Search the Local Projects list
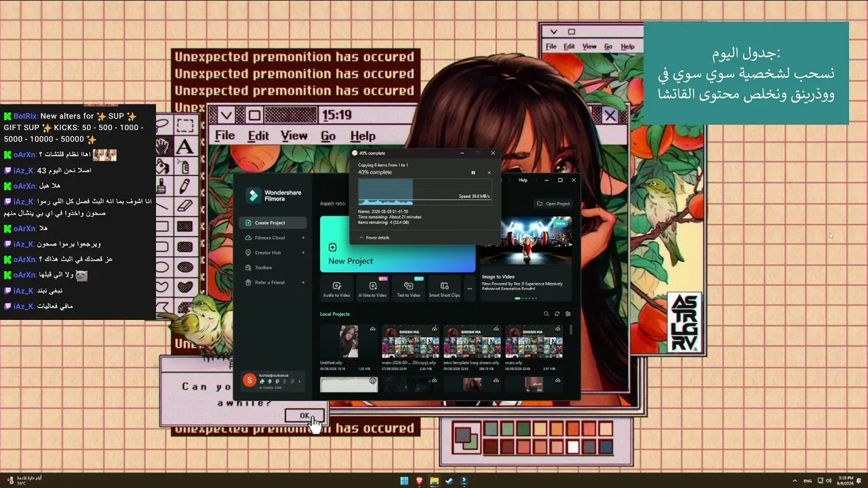The image size is (868, 488). click(x=546, y=314)
